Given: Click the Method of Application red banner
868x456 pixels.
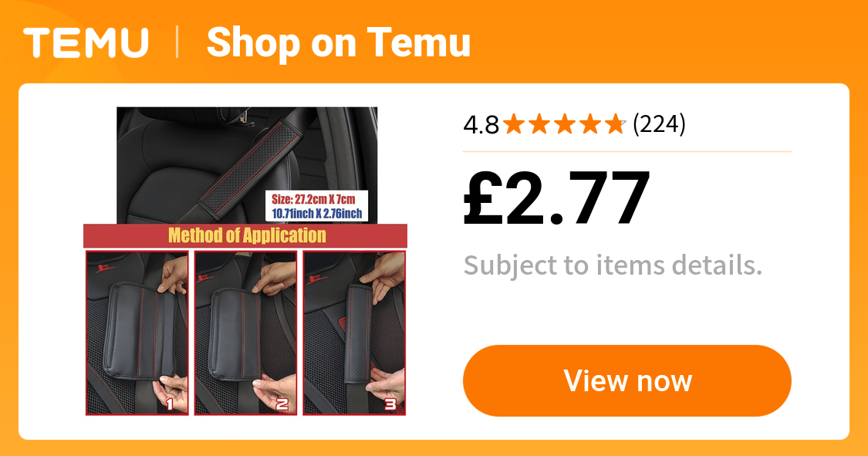Looking at the screenshot, I should pyautogui.click(x=245, y=236).
